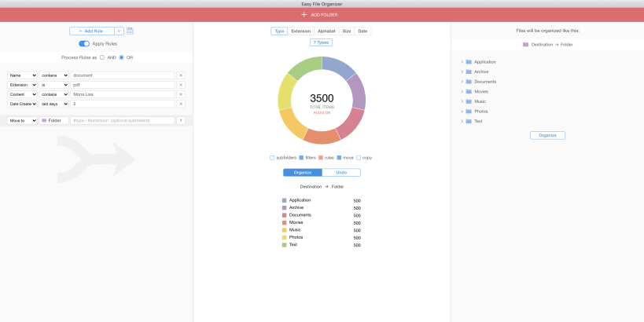Expand the Text folder in preview tree
This screenshot has height=322, width=644.
(x=462, y=121)
